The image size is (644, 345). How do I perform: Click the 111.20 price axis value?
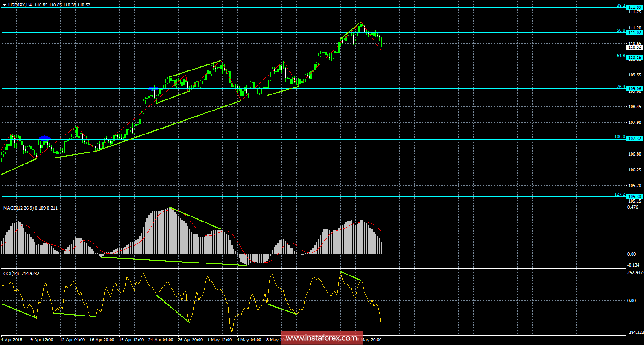(x=634, y=28)
